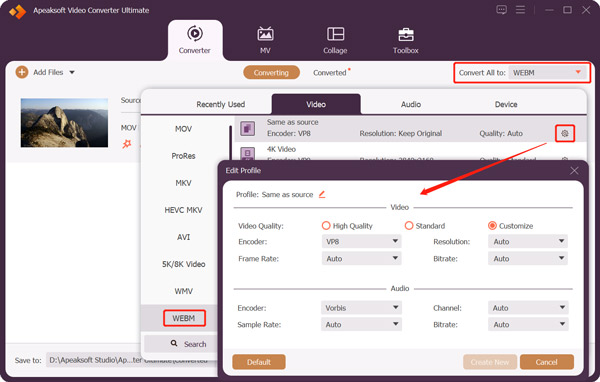Switch to Recently Used format tab

pyautogui.click(x=221, y=104)
